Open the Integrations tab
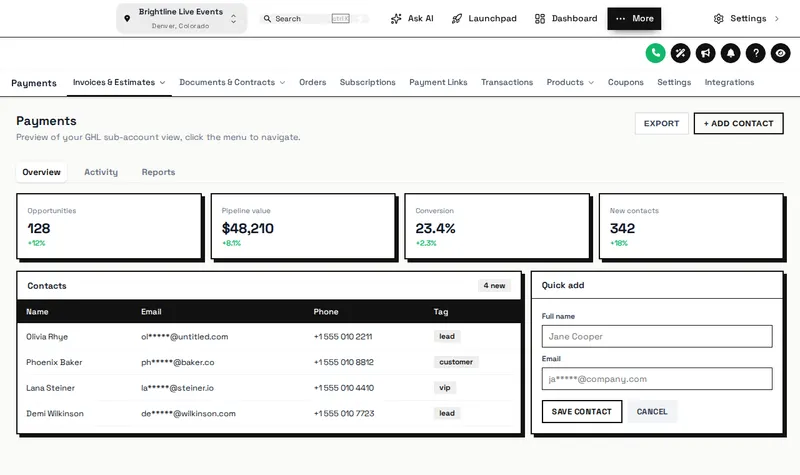Screen dimensions: 800x475 (729, 82)
